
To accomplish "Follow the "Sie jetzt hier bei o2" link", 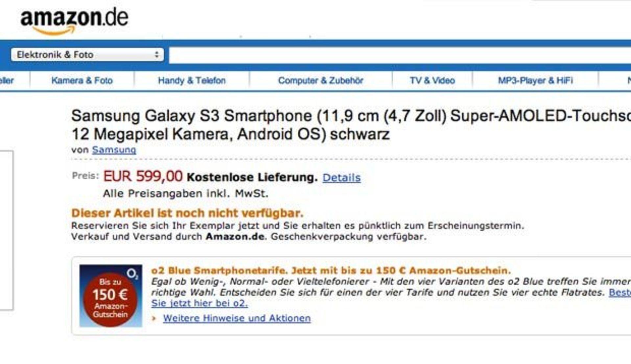I will click(199, 303).
